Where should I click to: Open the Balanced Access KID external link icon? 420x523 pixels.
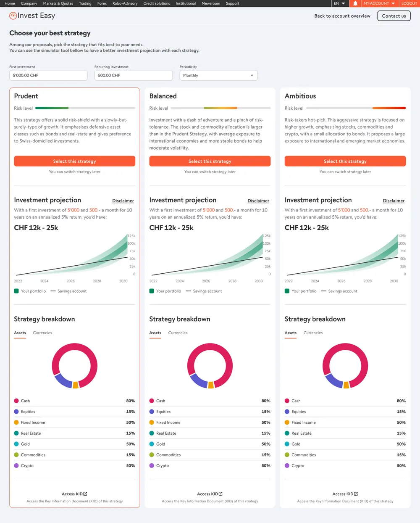click(220, 494)
